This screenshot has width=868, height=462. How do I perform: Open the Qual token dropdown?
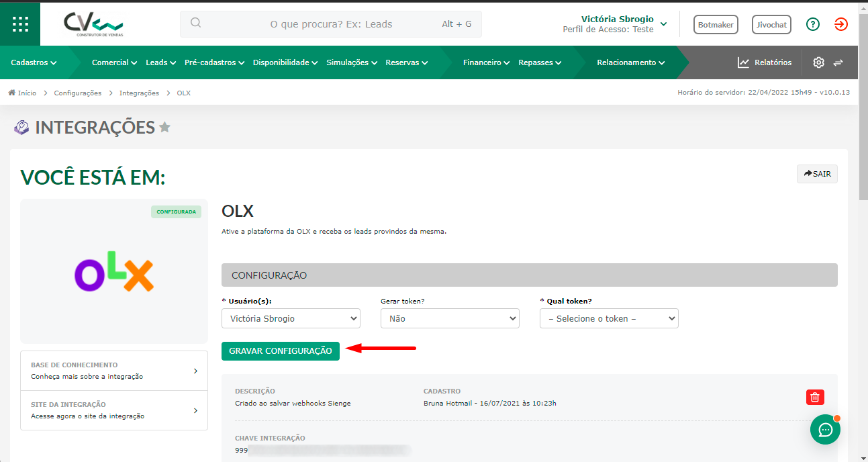click(609, 318)
